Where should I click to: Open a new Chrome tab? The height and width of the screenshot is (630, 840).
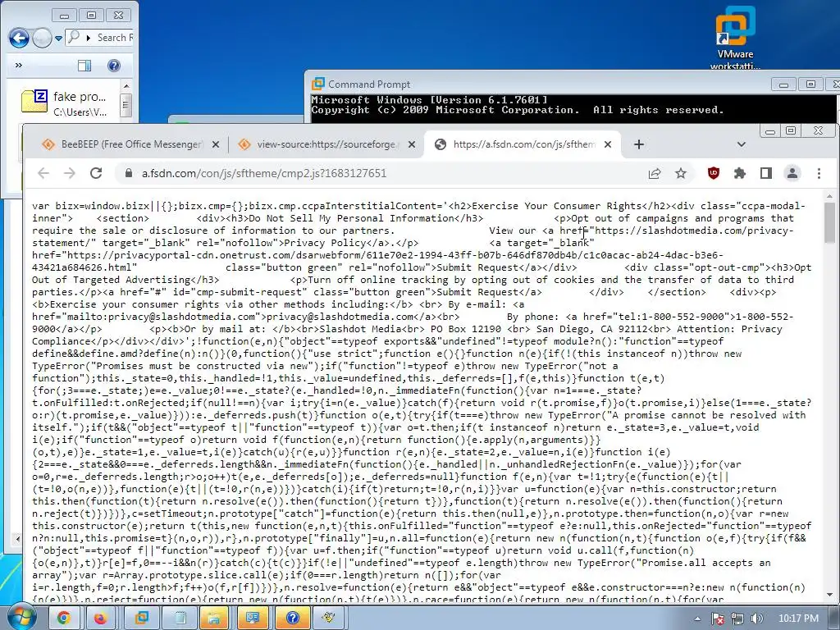click(638, 144)
